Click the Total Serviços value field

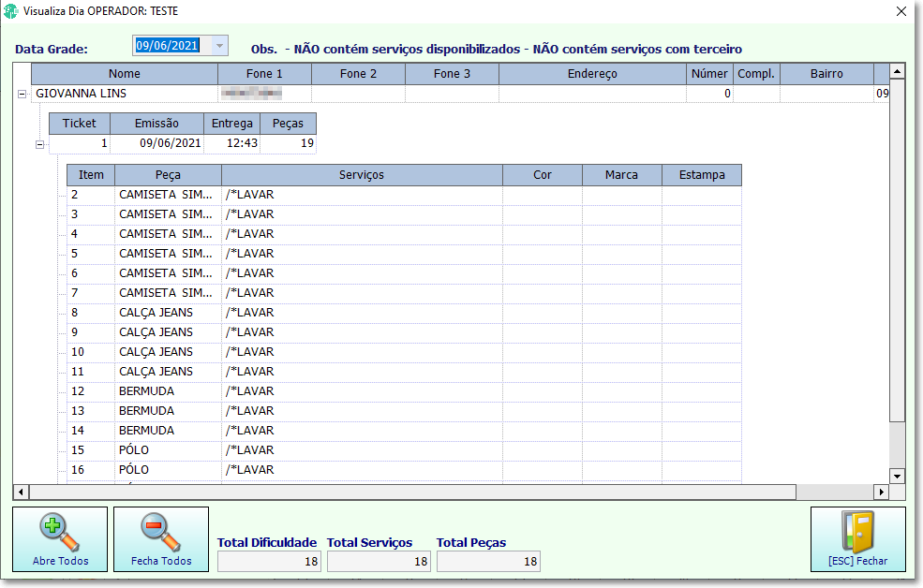pos(379,562)
